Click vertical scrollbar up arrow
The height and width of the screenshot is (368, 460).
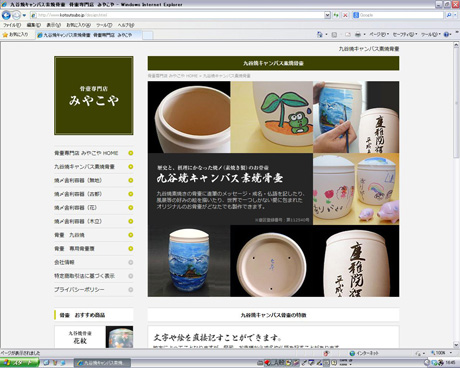coord(456,45)
